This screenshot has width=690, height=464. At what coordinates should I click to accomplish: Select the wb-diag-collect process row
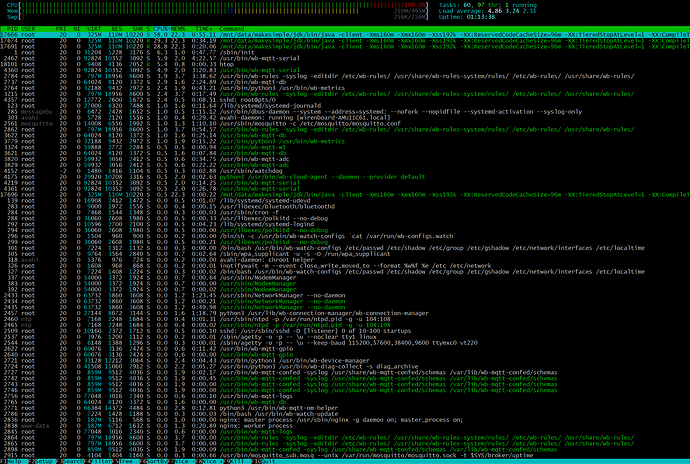(x=345, y=367)
